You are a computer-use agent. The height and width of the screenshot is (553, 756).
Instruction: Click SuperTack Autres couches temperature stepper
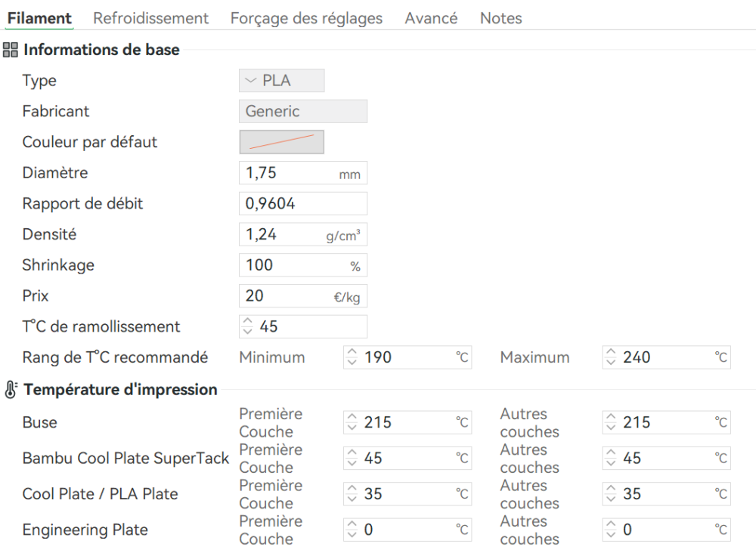(611, 458)
